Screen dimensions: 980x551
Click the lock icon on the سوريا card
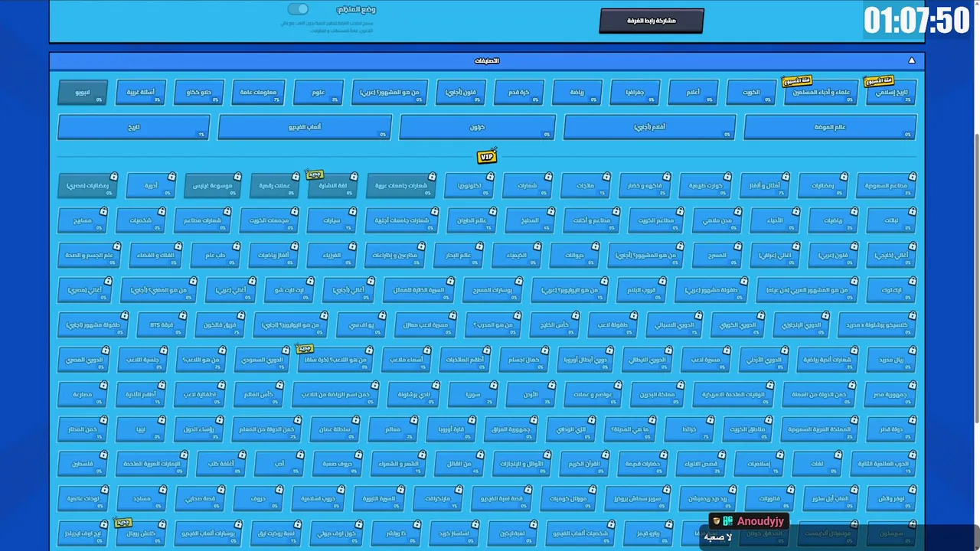(494, 386)
